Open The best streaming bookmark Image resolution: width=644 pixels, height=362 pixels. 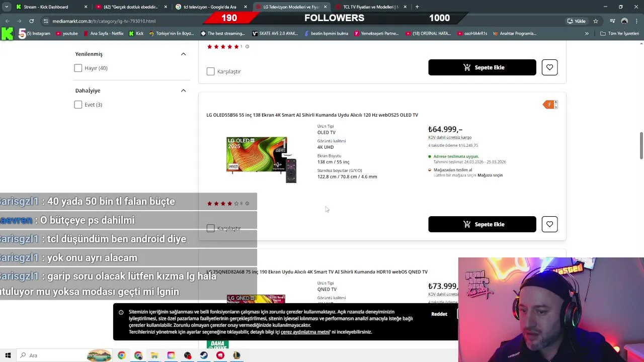(x=222, y=34)
